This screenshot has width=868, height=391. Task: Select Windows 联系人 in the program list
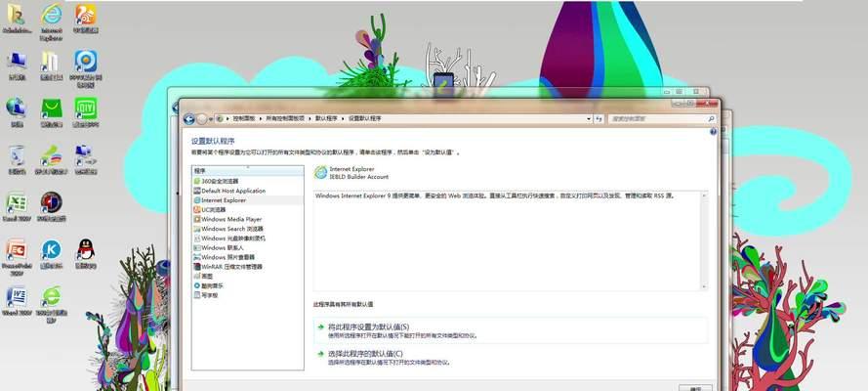[x=248, y=247]
